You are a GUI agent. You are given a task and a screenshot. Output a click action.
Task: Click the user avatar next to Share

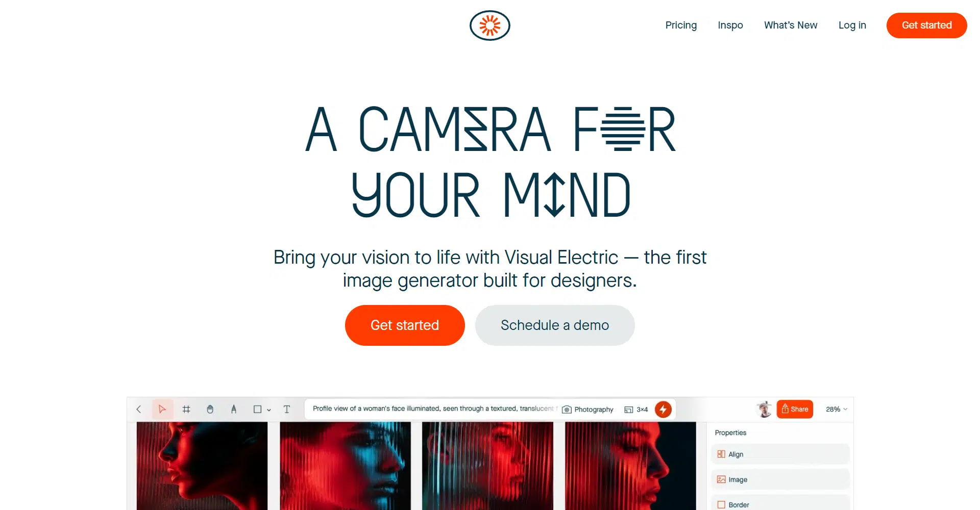[764, 409]
